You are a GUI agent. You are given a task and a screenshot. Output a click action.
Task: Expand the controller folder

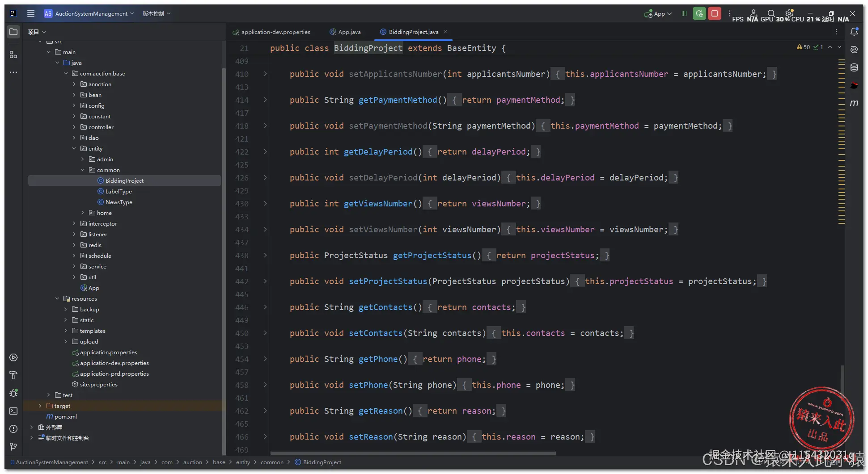[74, 127]
